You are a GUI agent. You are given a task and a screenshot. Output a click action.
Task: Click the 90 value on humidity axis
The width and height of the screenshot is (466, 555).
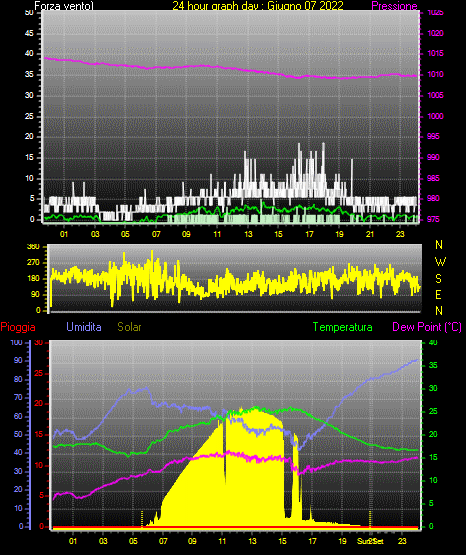coord(18,360)
